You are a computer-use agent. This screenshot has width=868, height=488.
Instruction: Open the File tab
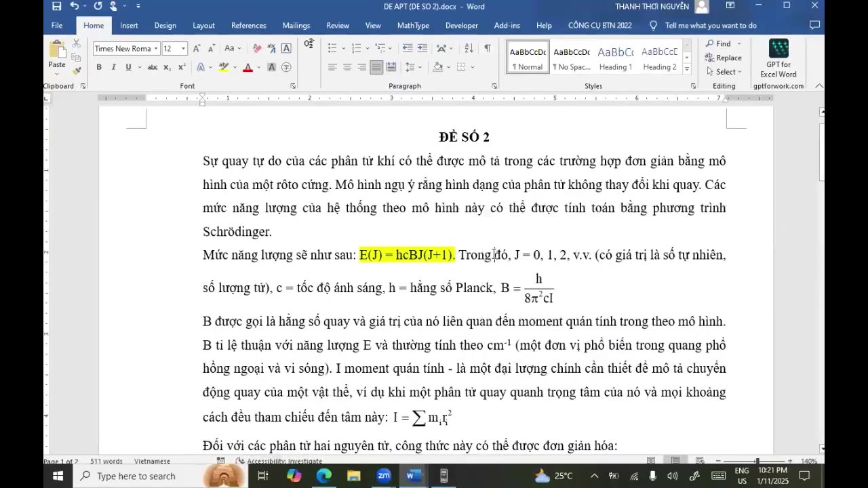[57, 26]
